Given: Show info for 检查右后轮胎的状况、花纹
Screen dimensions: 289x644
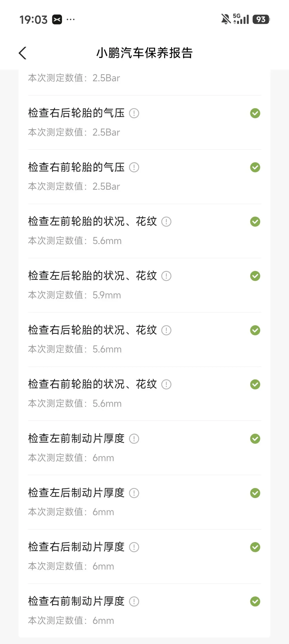Looking at the screenshot, I should 166,330.
